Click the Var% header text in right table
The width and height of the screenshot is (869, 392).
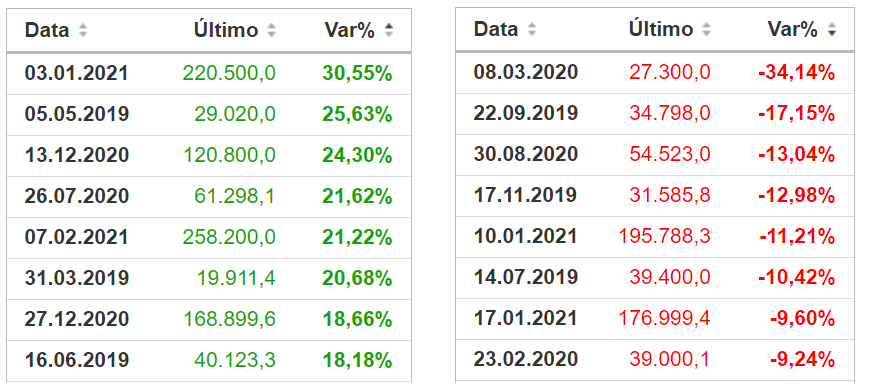[793, 29]
